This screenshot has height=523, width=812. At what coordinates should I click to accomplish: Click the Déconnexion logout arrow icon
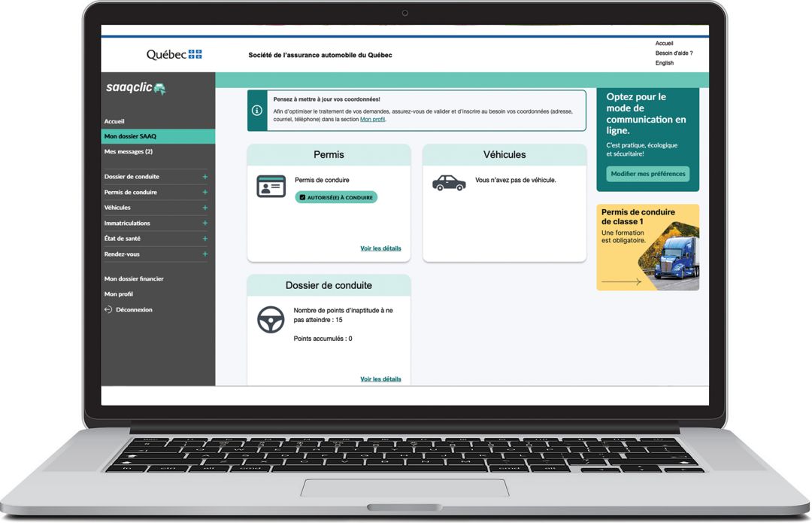click(x=108, y=309)
